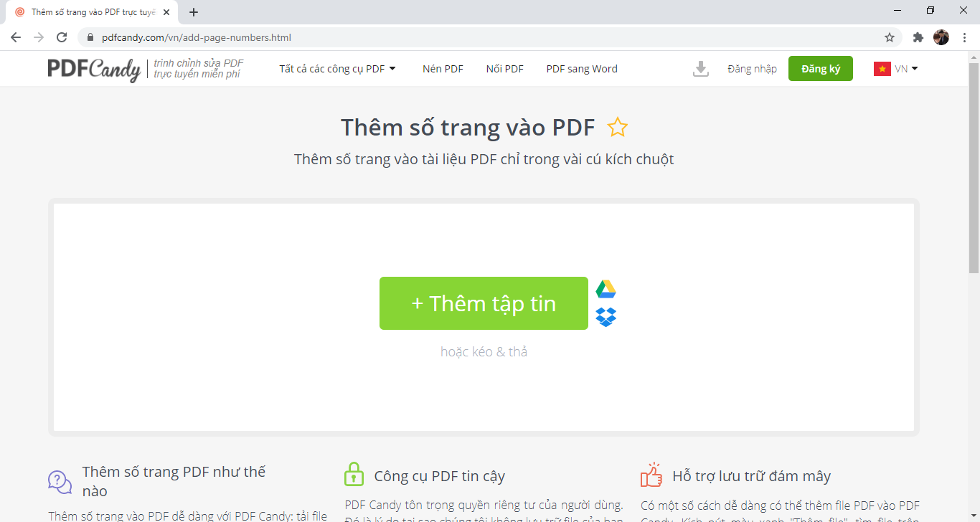Click the 'Thêm số trang PDF như thế nào' heading

click(x=174, y=481)
